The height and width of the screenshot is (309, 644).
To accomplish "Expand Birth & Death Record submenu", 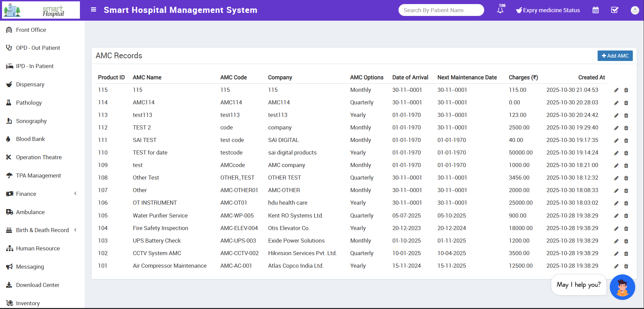I will [42, 230].
